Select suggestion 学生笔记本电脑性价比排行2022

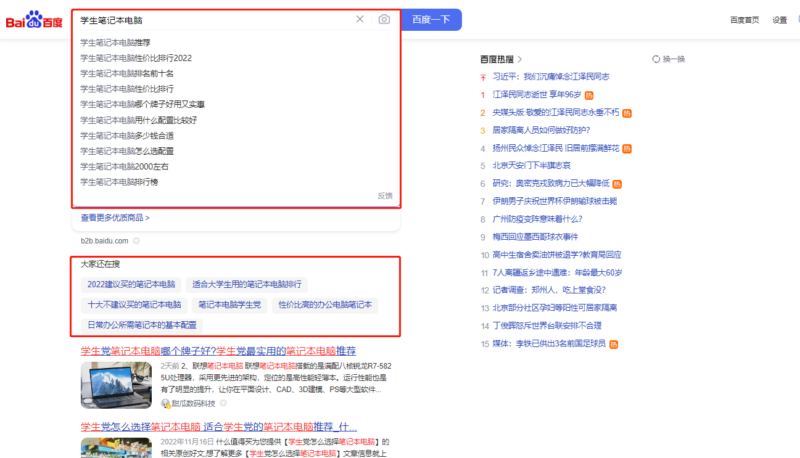pos(136,58)
